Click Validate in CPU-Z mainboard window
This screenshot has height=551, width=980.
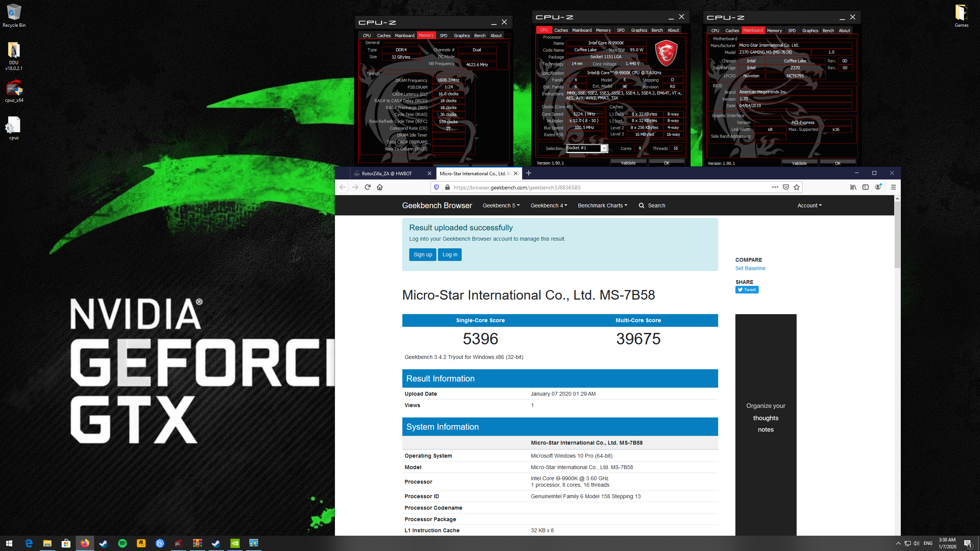[799, 163]
